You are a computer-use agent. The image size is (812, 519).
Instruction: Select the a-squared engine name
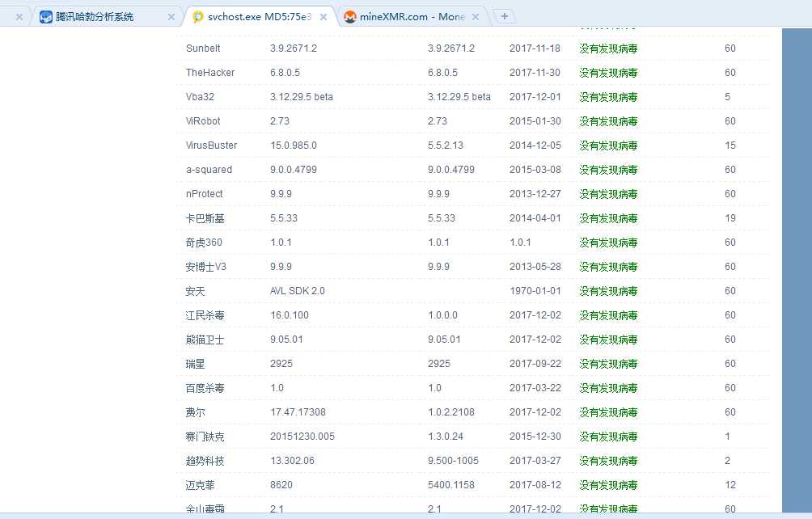tap(209, 170)
